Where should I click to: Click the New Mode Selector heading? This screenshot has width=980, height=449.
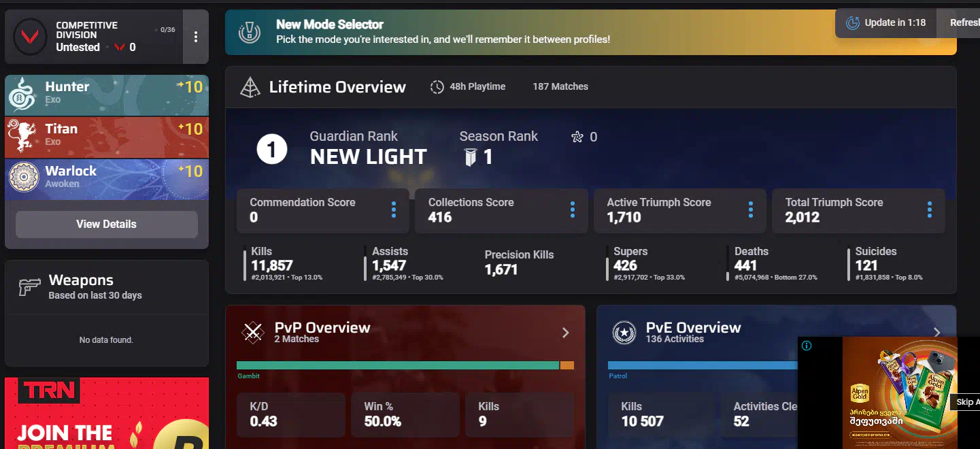coord(330,24)
